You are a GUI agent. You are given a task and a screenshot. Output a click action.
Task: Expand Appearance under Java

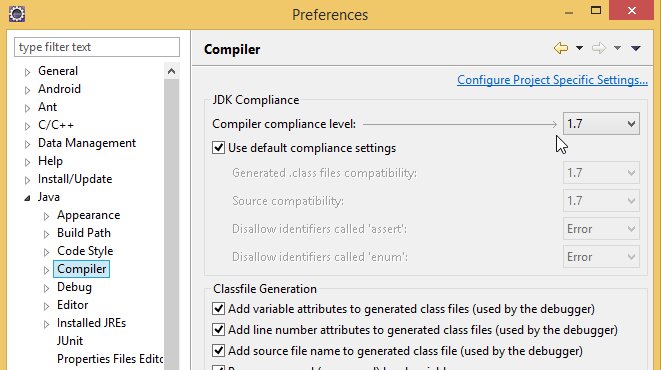pos(46,216)
